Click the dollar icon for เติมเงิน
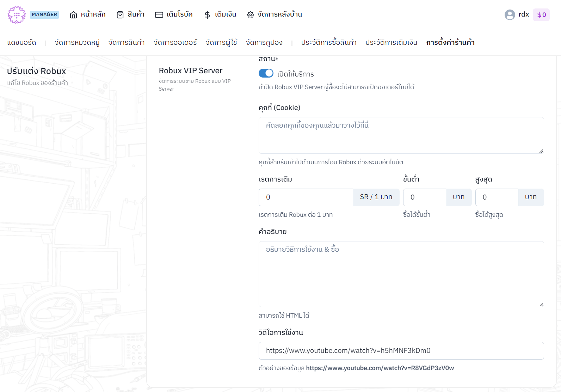The image size is (561, 392). [x=207, y=15]
